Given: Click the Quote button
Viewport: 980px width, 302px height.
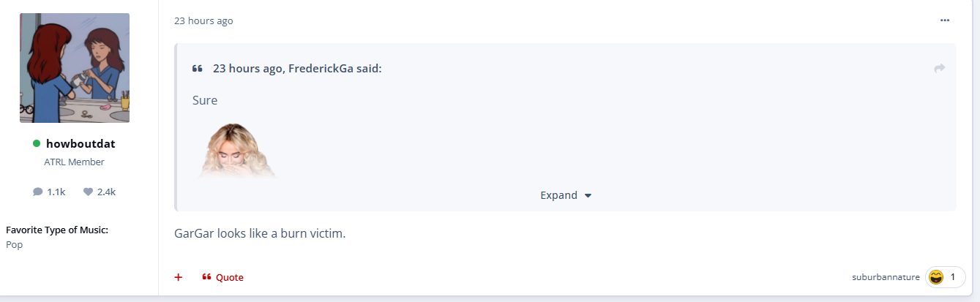Looking at the screenshot, I should 222,277.
